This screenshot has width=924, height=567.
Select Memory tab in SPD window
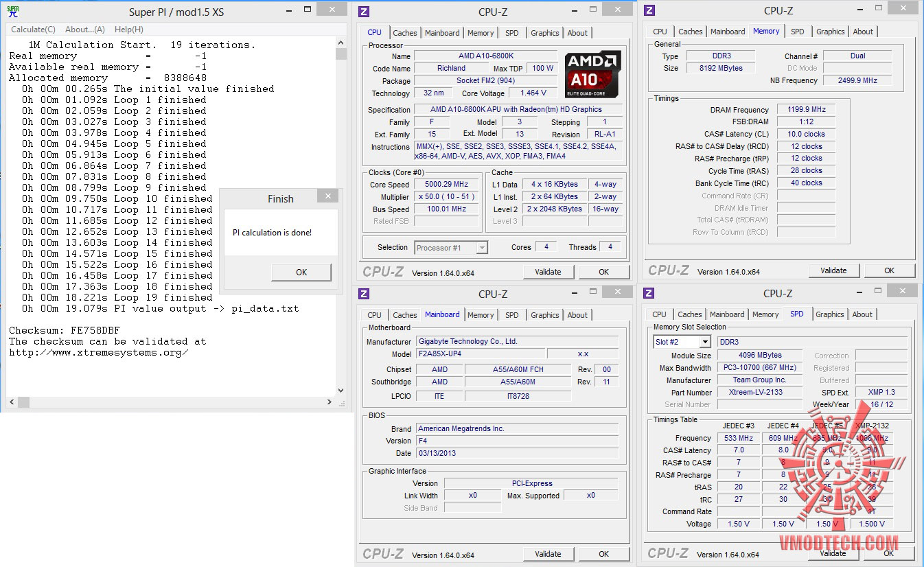coord(765,314)
